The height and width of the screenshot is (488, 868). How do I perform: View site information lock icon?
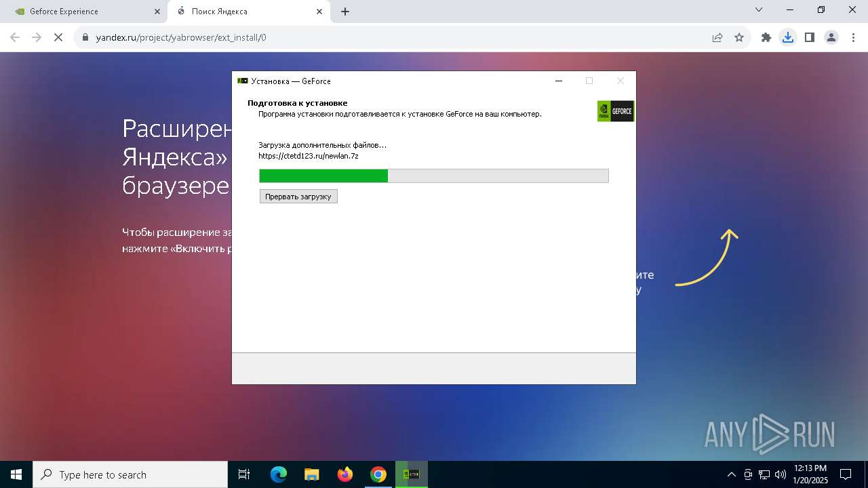[x=85, y=37]
